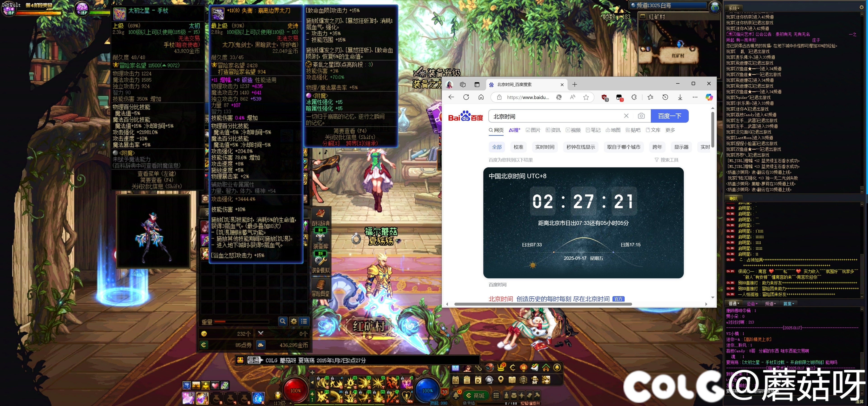The image size is (868, 406).
Task: Click the map pin icon in game menu
Action: click(x=501, y=380)
